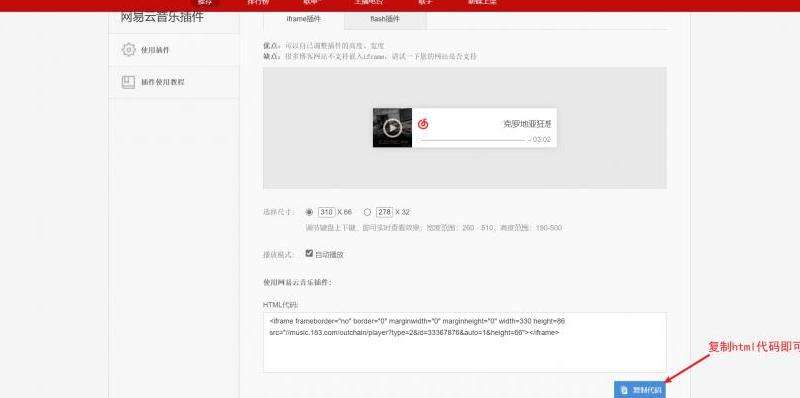This screenshot has width=800, height=398.
Task: Open the 使用插件 gear sidebar item
Action: click(174, 50)
